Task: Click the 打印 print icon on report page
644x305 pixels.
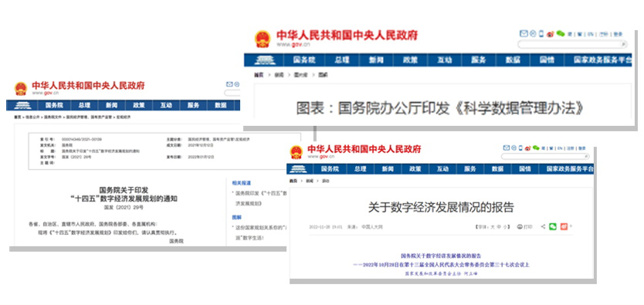Action: (520, 226)
